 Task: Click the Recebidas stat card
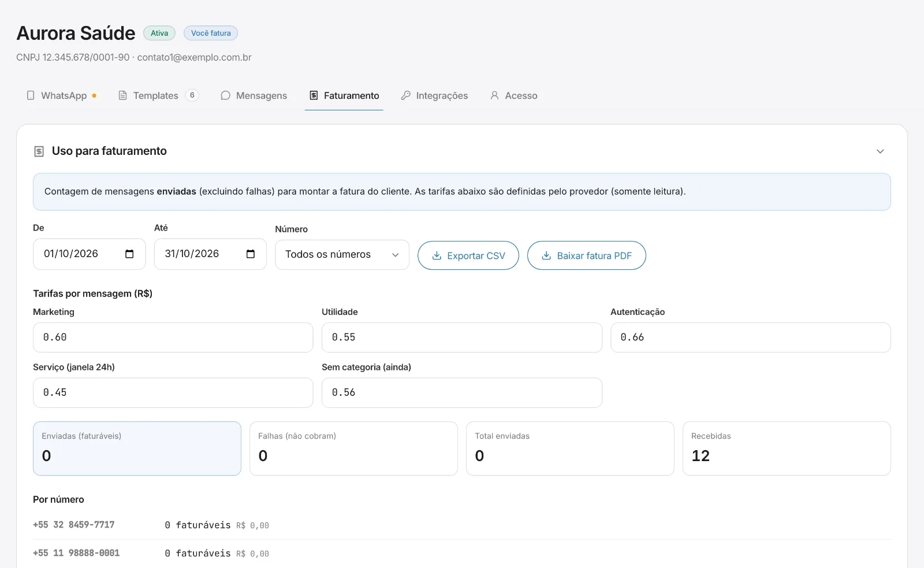(787, 448)
